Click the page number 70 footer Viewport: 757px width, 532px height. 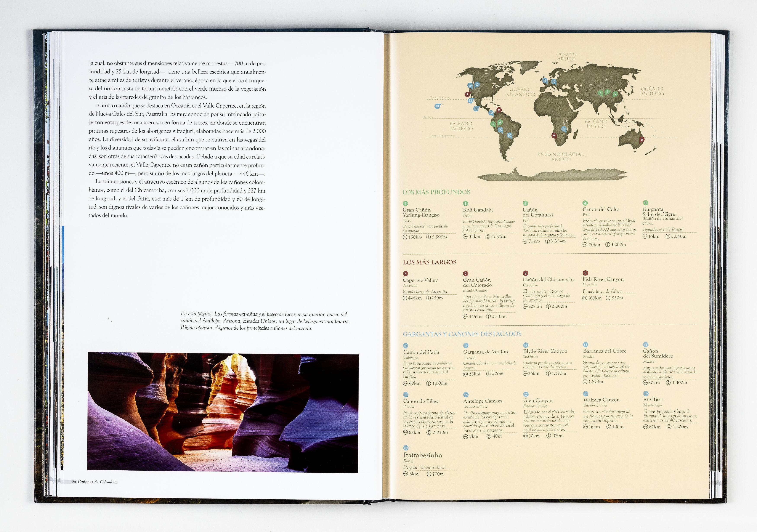(x=74, y=482)
